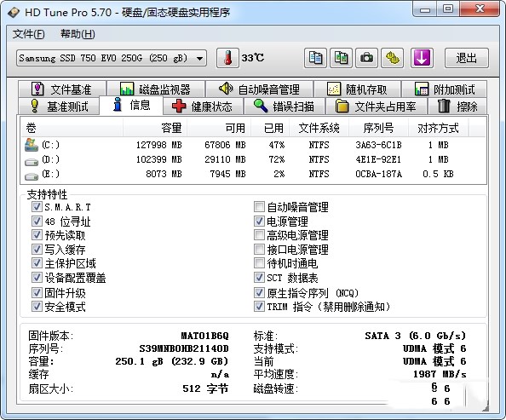Screen dimensions: 506x420
Task: Sort by the 可用 column header
Action: tap(219, 128)
